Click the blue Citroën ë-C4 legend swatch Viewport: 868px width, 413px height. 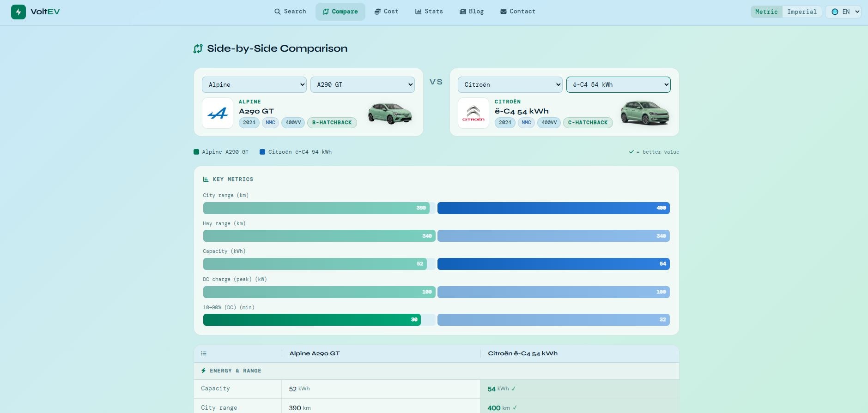coord(262,152)
